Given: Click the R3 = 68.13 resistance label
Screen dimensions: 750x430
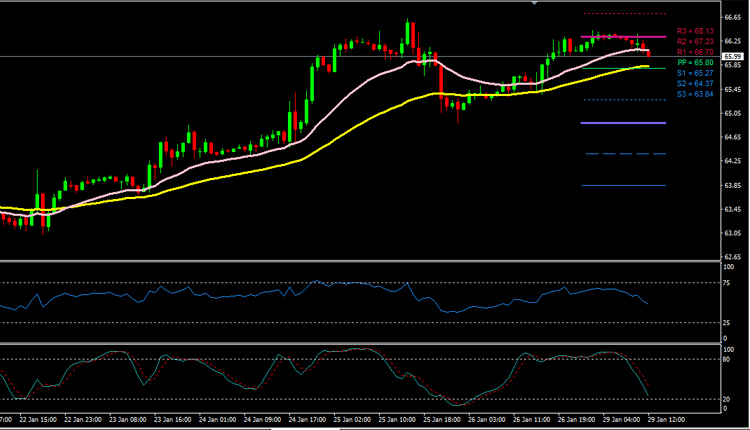Looking at the screenshot, I should (x=694, y=31).
